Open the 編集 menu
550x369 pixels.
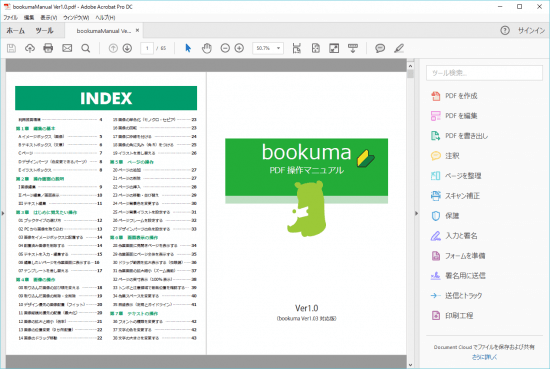coord(29,18)
